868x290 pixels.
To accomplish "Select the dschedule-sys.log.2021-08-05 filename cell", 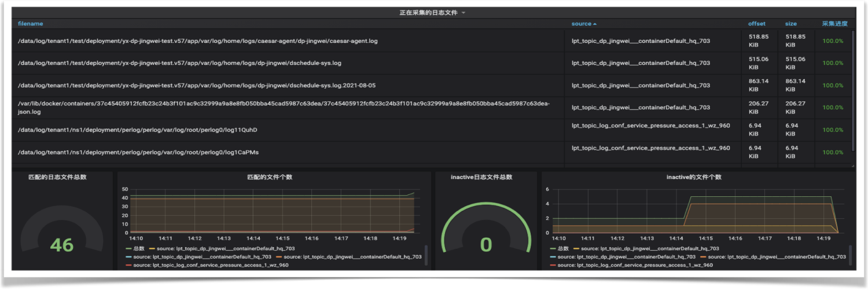I will (x=289, y=85).
